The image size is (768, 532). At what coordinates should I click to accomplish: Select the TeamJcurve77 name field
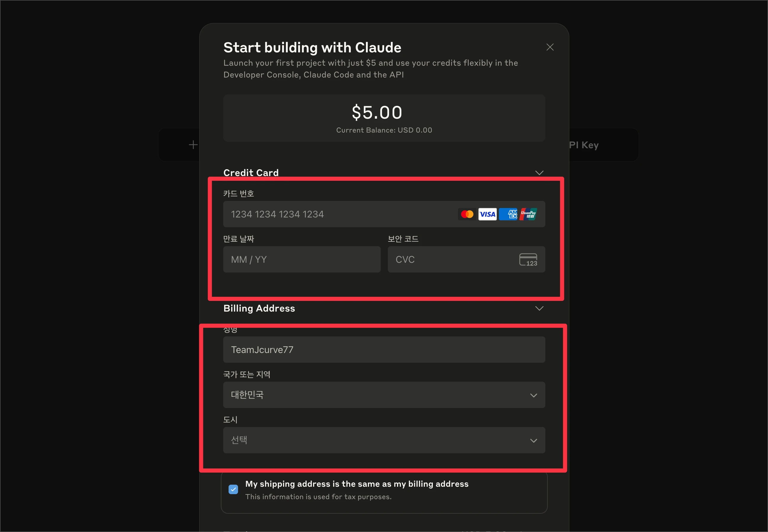(x=384, y=350)
